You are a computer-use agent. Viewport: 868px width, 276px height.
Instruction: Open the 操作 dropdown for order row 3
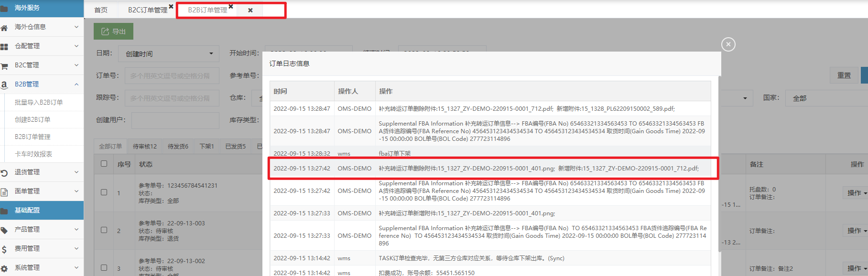pos(857,268)
